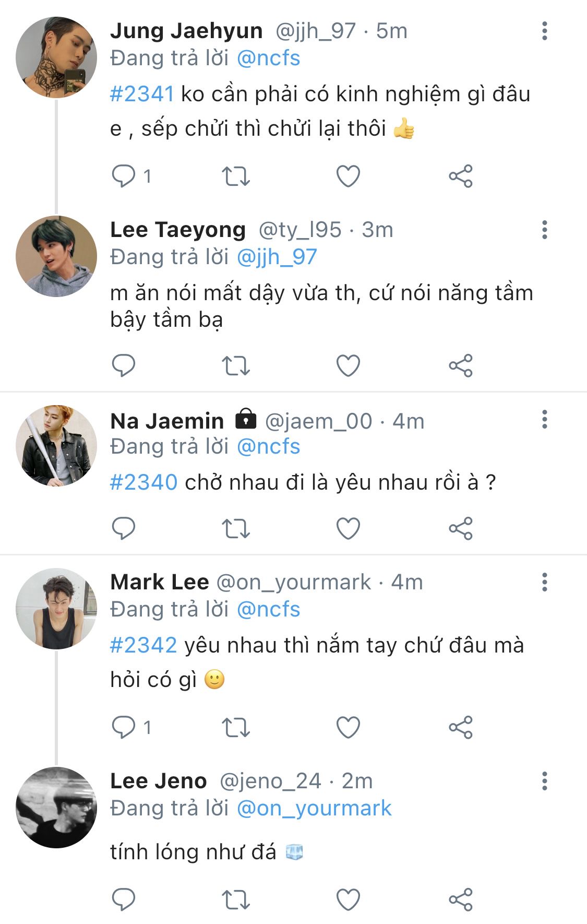Open @on_yourmark mention in Lee Jeno's reply
The image size is (587, 924).
314,808
